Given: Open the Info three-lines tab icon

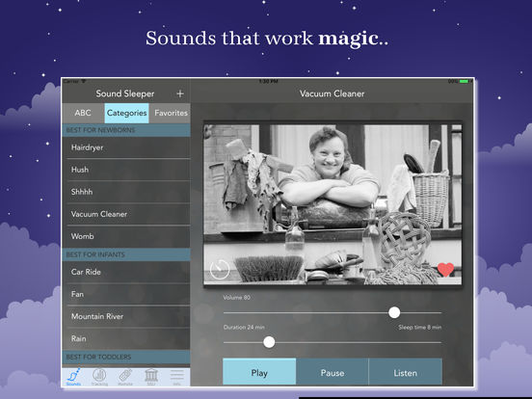Looking at the screenshot, I should point(176,377).
